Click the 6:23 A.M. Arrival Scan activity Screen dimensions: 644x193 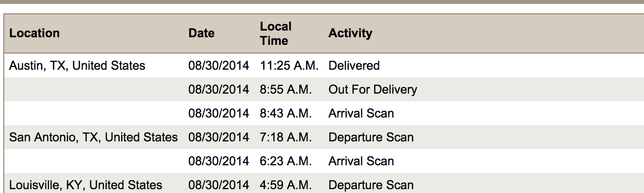361,161
